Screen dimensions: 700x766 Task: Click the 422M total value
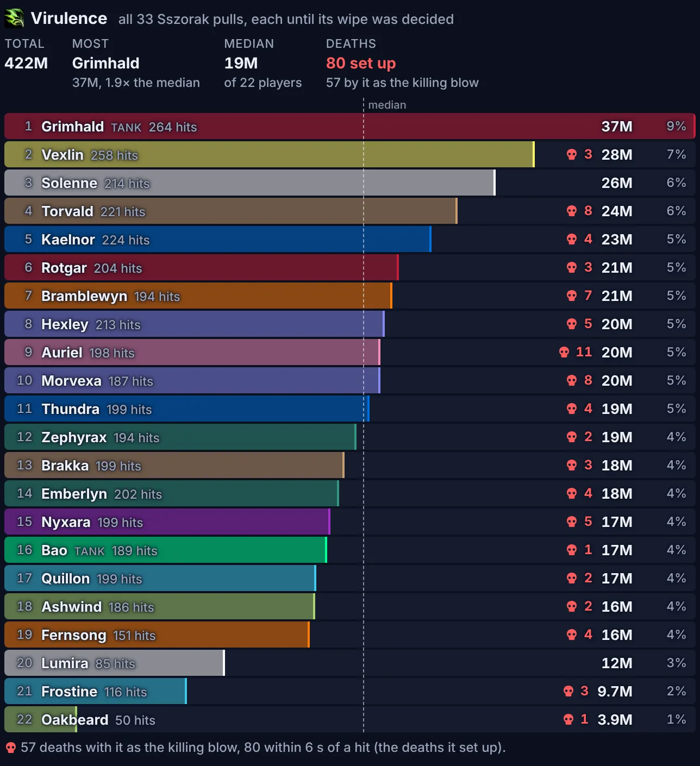(x=26, y=63)
